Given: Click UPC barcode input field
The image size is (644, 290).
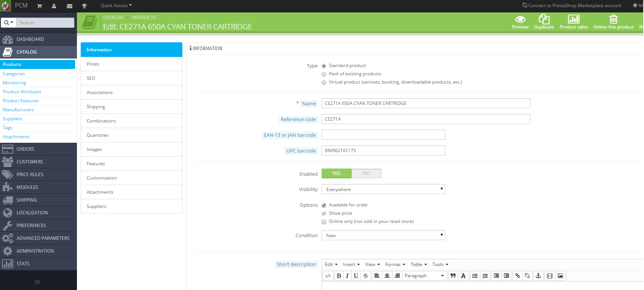Looking at the screenshot, I should (383, 151).
